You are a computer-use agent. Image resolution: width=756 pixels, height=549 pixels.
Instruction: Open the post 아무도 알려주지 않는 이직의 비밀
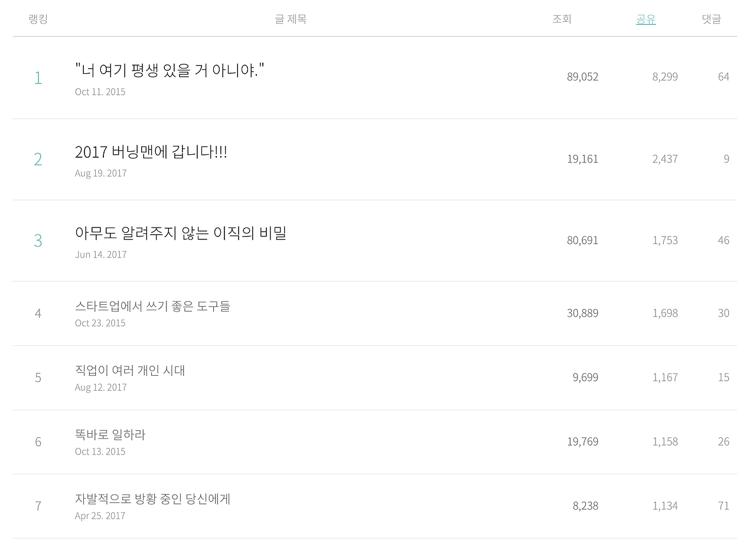coord(181,233)
